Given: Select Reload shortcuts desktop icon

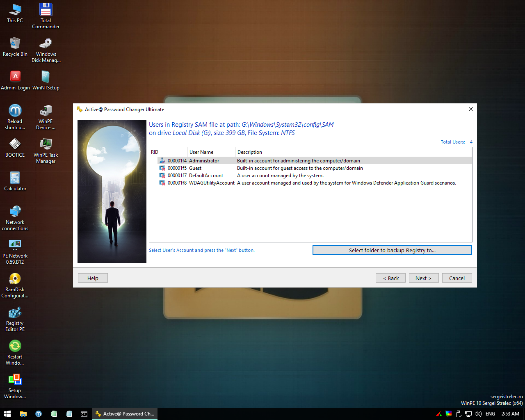Looking at the screenshot, I should point(15,117).
